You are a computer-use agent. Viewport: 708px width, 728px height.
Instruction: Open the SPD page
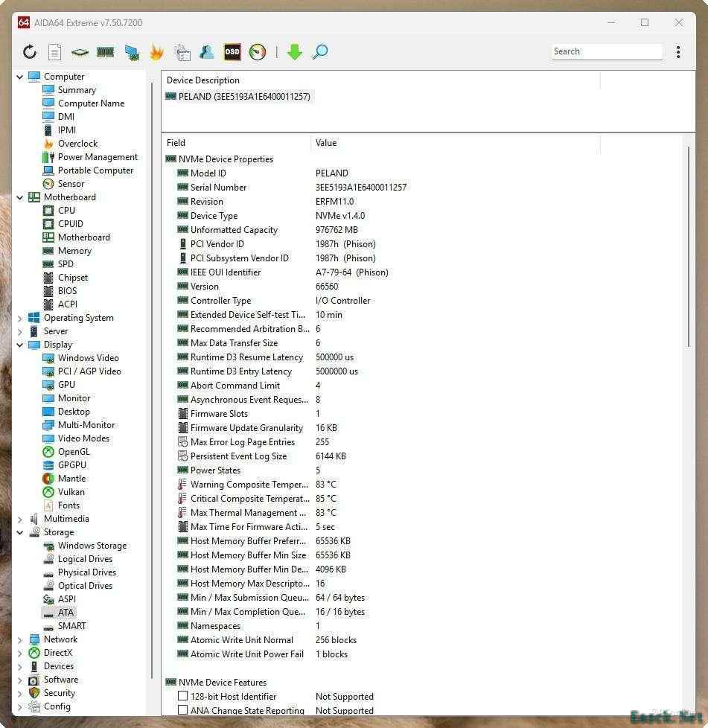pyautogui.click(x=66, y=264)
